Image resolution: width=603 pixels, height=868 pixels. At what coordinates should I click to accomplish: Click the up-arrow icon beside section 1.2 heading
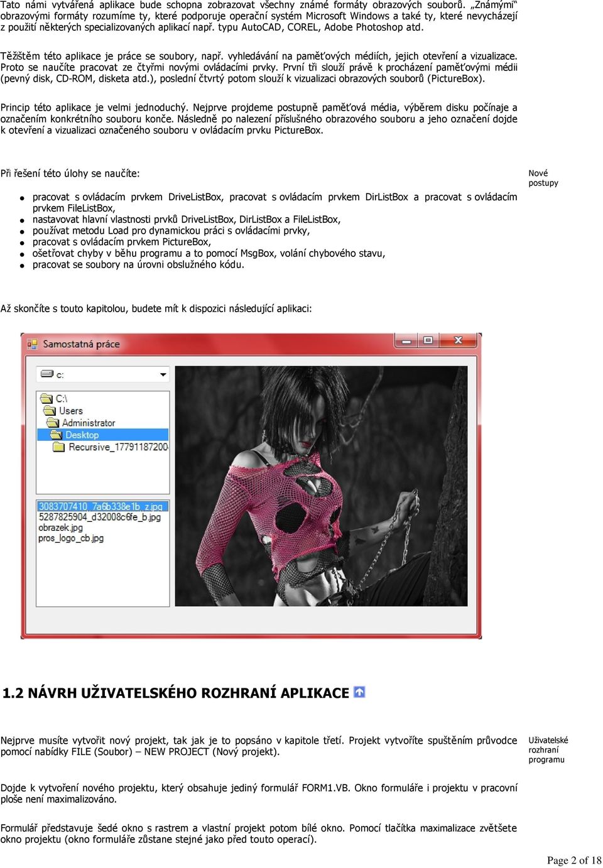point(359,692)
